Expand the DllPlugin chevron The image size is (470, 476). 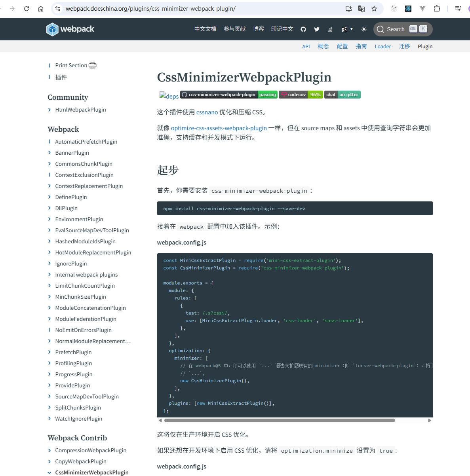(49, 208)
